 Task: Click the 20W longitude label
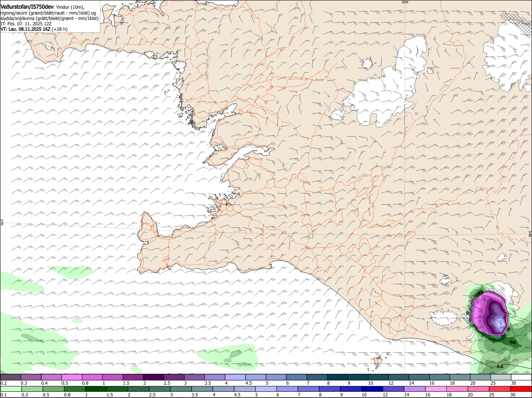(405, 2)
